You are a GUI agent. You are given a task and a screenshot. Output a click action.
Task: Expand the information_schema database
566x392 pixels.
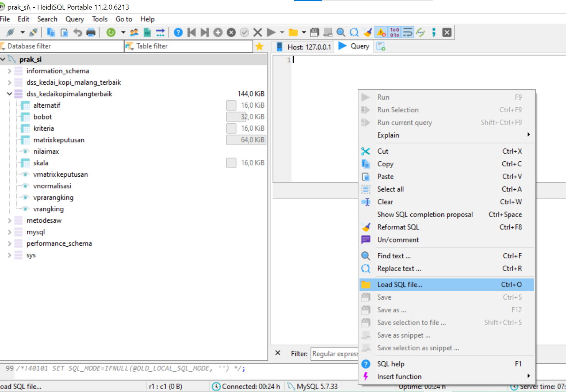10,71
